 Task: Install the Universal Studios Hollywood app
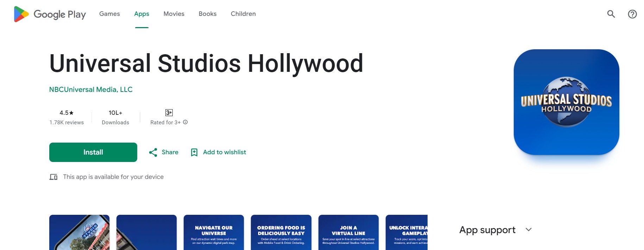coord(93,152)
